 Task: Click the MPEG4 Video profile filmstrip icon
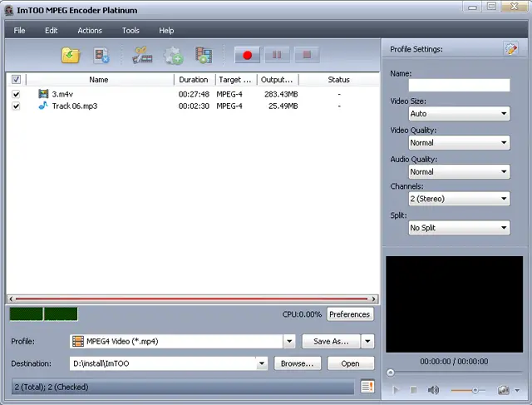click(78, 342)
